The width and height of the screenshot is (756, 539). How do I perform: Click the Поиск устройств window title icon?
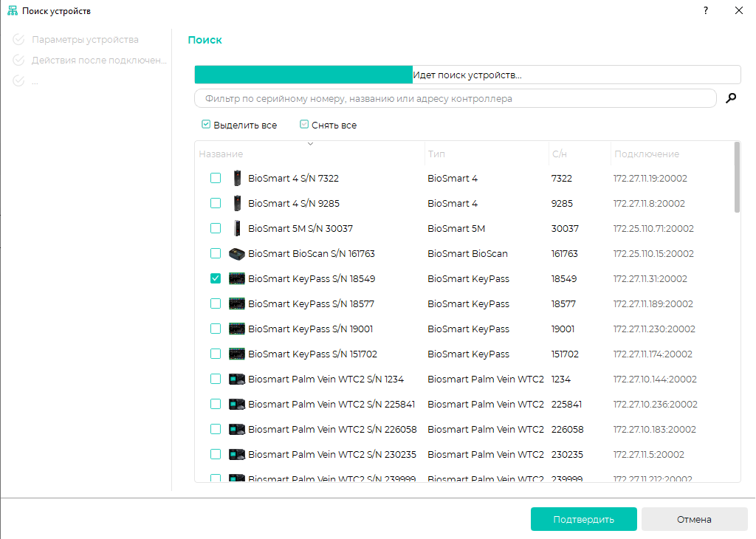13,10
